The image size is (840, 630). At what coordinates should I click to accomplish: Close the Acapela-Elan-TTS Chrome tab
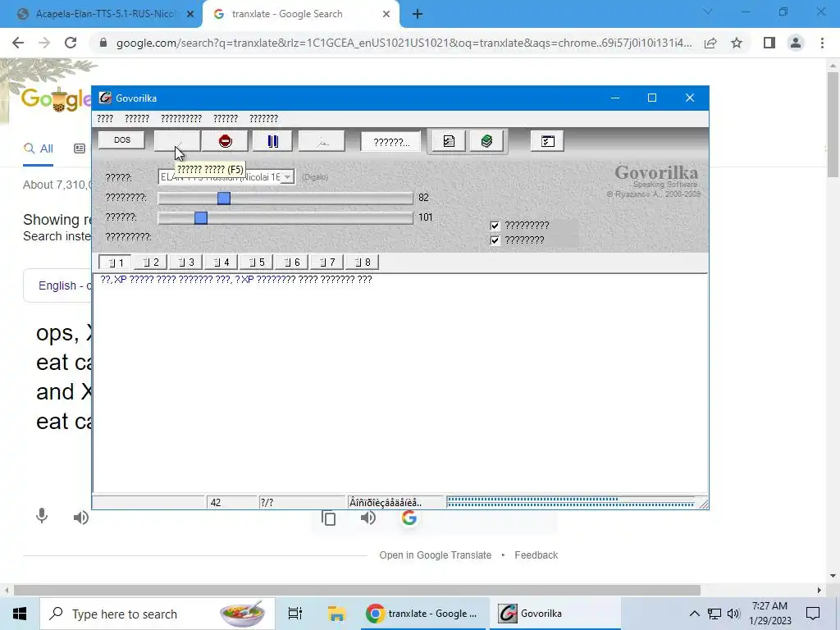(190, 15)
